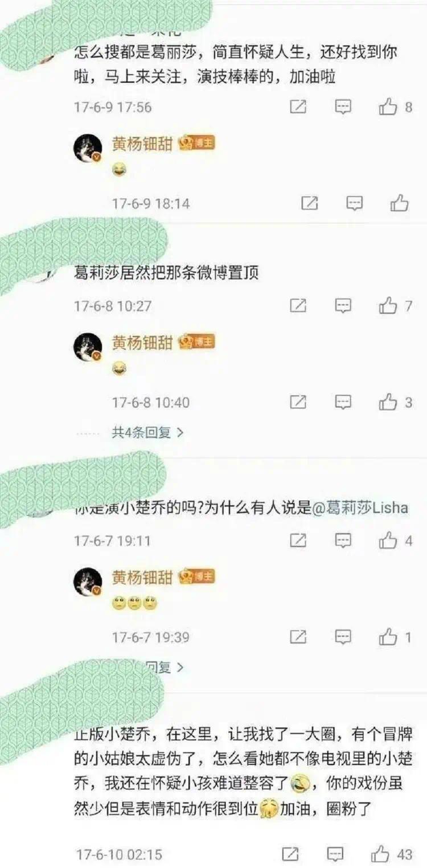
Task: Open reply box for 17-6-9 18:14 reply
Action: click(355, 203)
